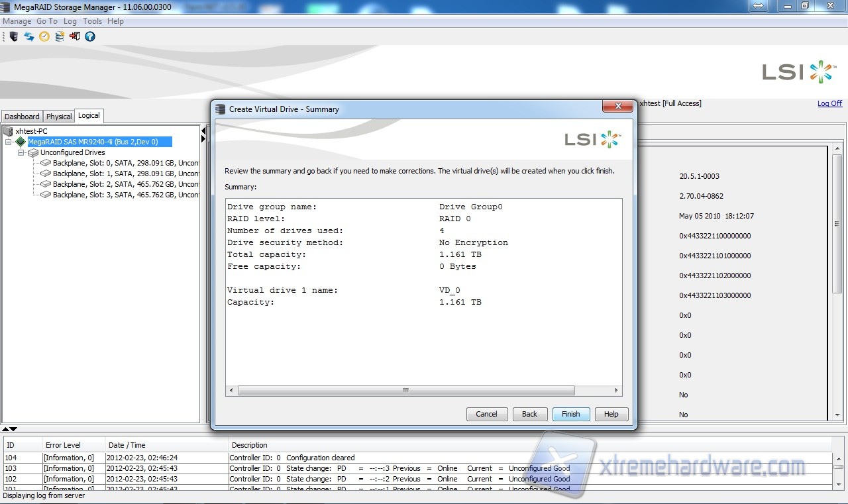Click the orange clock icon in the toolbar

tap(44, 36)
